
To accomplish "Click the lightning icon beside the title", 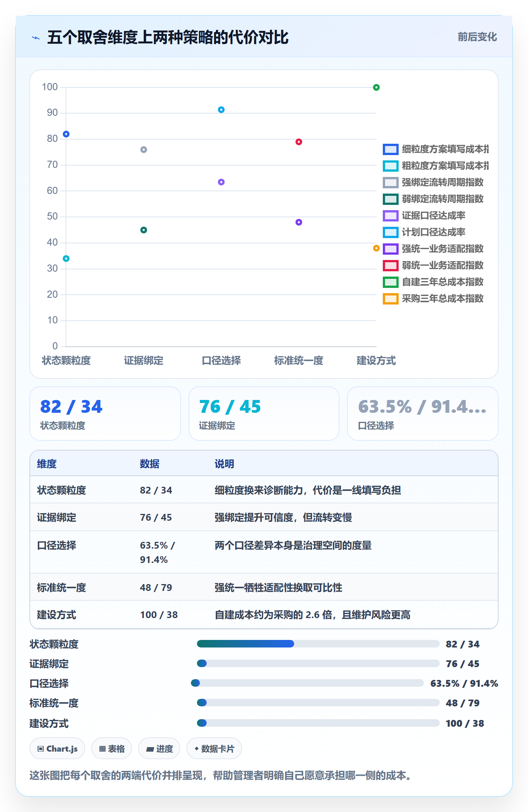I will (36, 38).
